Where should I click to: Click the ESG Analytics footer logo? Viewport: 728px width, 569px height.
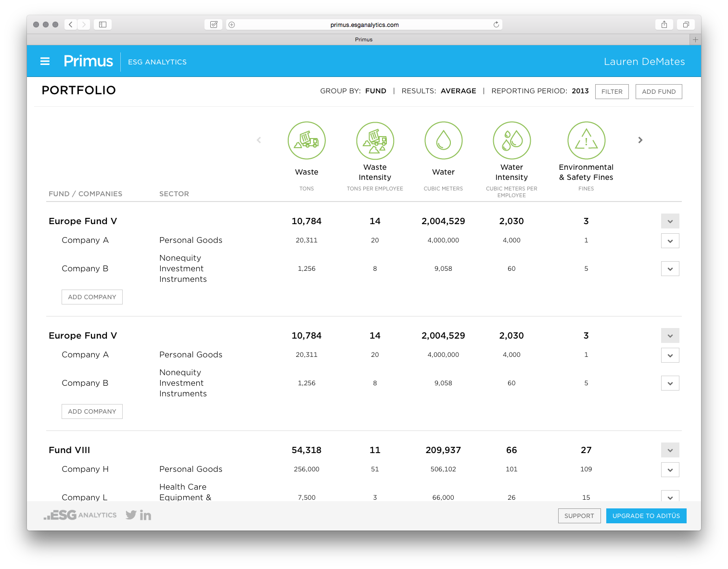tap(80, 515)
